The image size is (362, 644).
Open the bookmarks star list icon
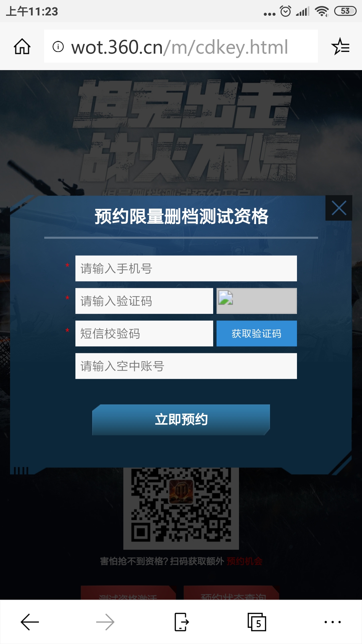340,46
